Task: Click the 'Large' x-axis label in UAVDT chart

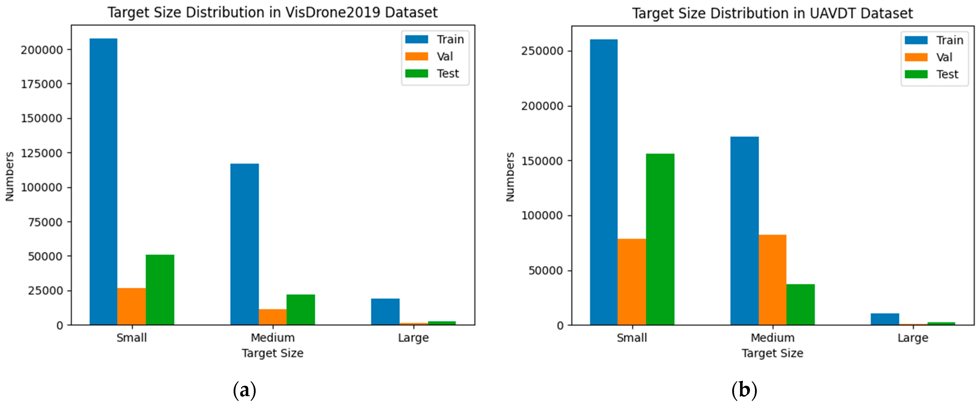Action: (x=913, y=338)
